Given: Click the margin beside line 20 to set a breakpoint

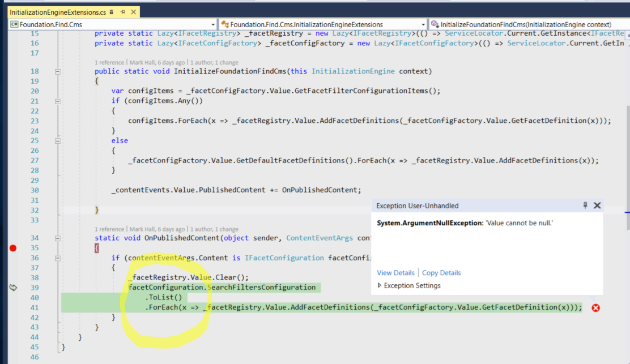Looking at the screenshot, I should click(x=13, y=90).
